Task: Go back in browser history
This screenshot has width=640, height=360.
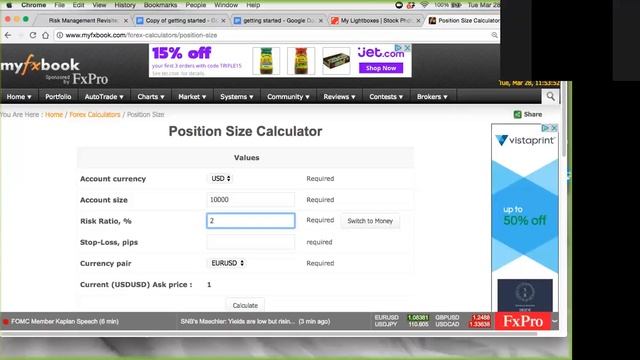Action: (x=8, y=35)
